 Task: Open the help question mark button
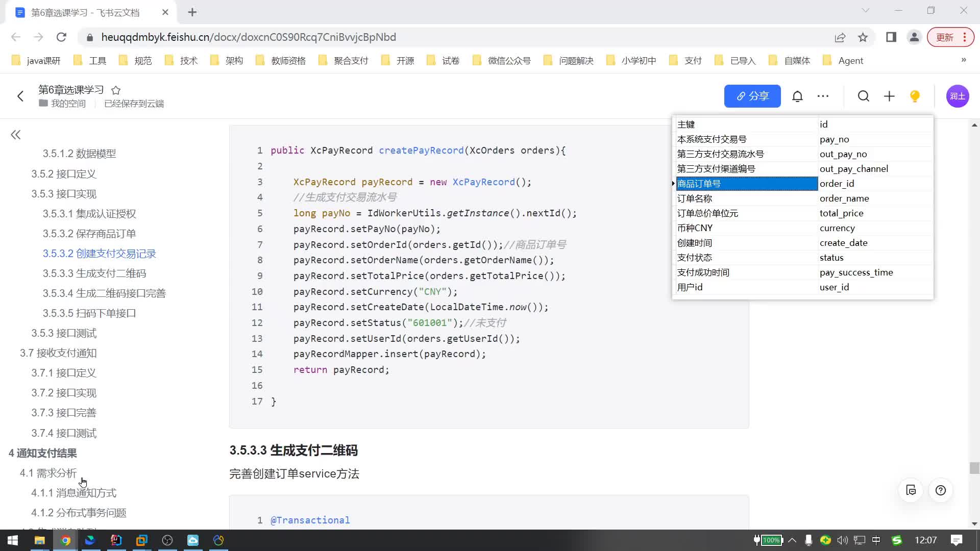[x=941, y=490]
